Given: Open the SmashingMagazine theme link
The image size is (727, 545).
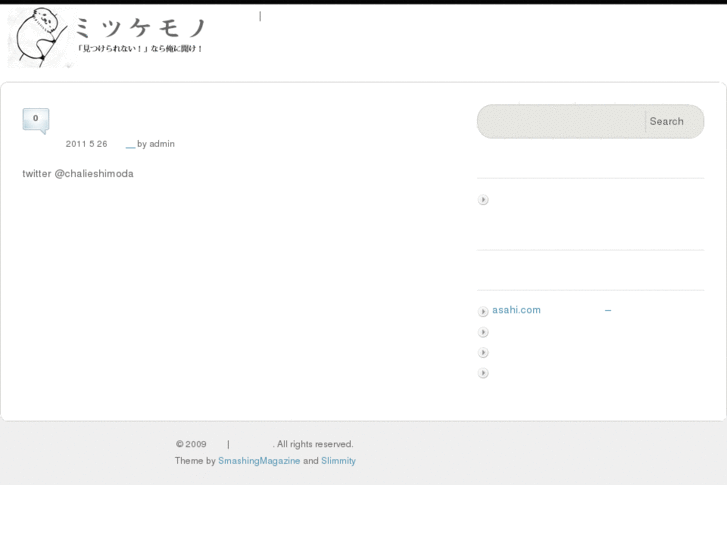Looking at the screenshot, I should [259, 461].
